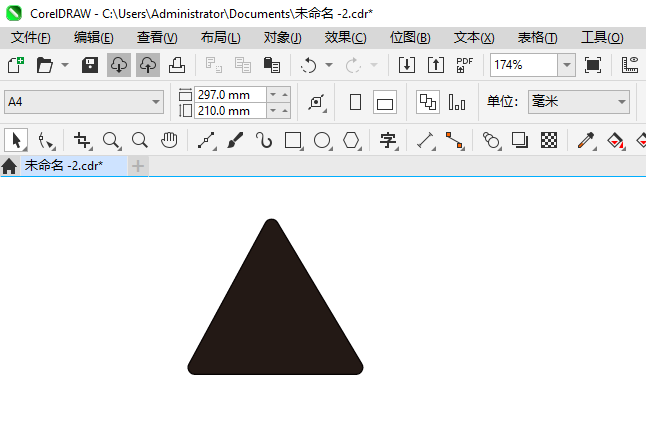Screen dimensions: 646x445
Task: Click the cloud download icon
Action: coord(119,65)
